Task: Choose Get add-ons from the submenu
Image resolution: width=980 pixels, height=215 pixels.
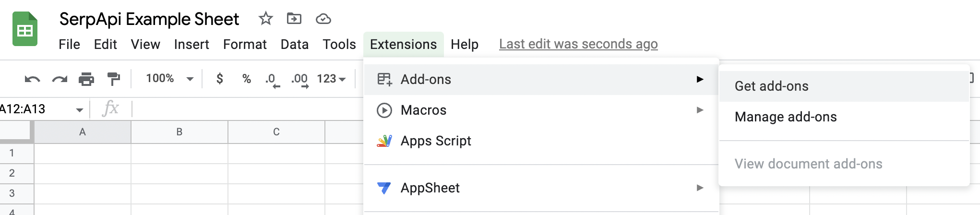Action: point(771,86)
